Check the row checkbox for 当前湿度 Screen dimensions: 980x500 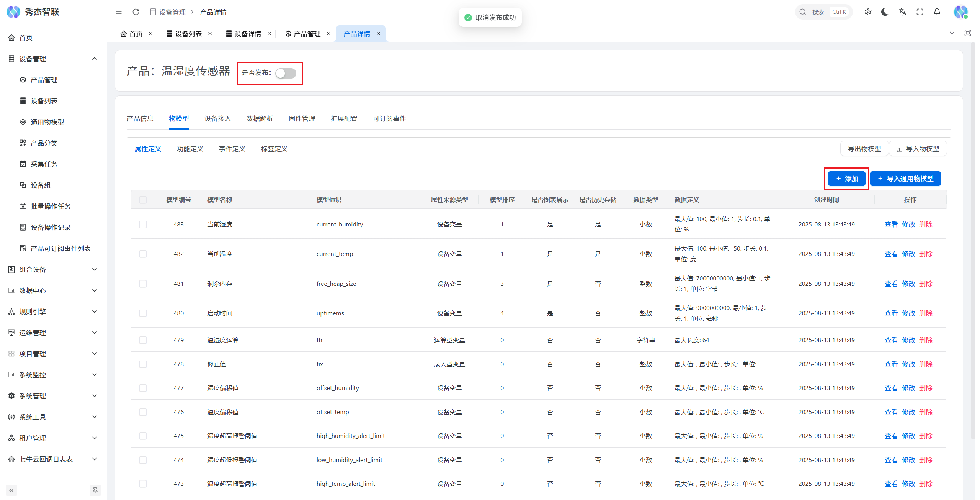click(143, 224)
